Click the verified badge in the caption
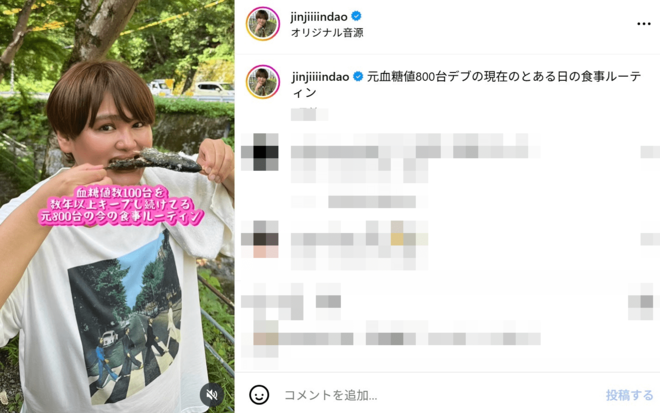The width and height of the screenshot is (660, 413). [x=358, y=77]
